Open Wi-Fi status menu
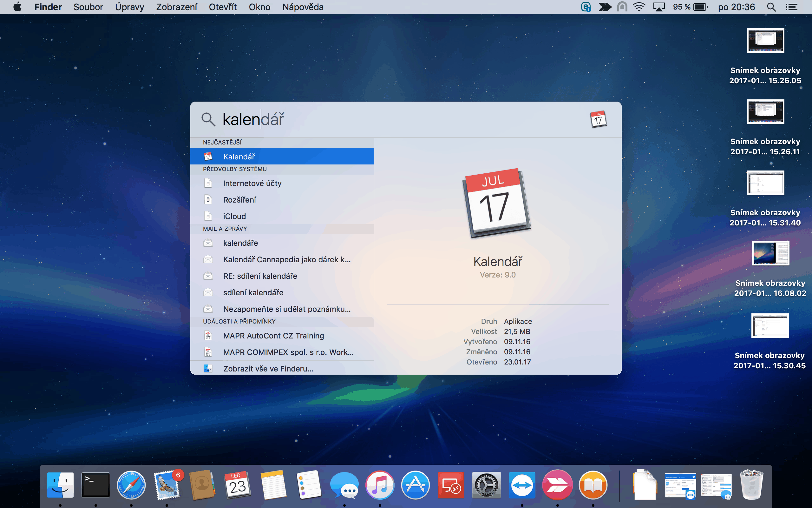The height and width of the screenshot is (508, 812). tap(639, 7)
